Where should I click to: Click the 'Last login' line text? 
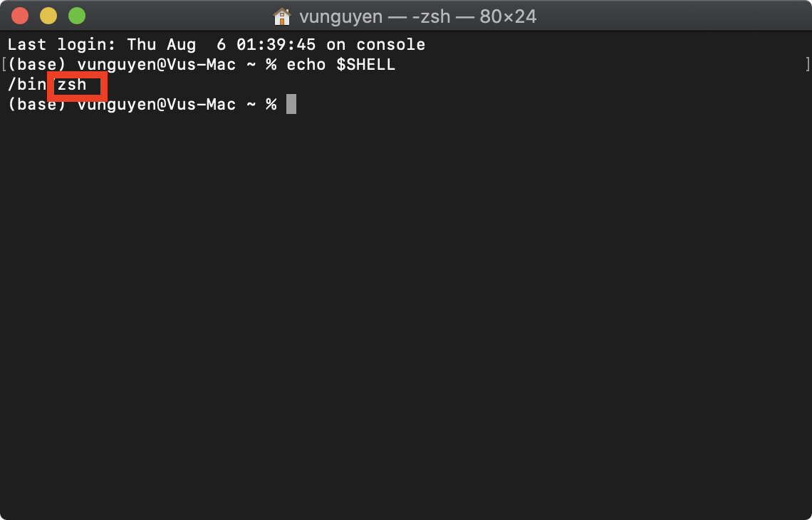click(x=217, y=45)
